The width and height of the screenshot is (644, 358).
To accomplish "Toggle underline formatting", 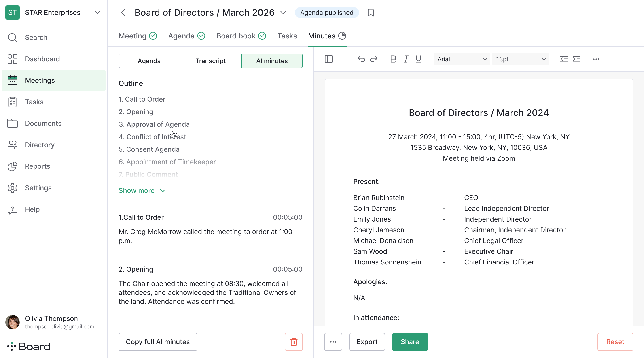I will pos(418,59).
